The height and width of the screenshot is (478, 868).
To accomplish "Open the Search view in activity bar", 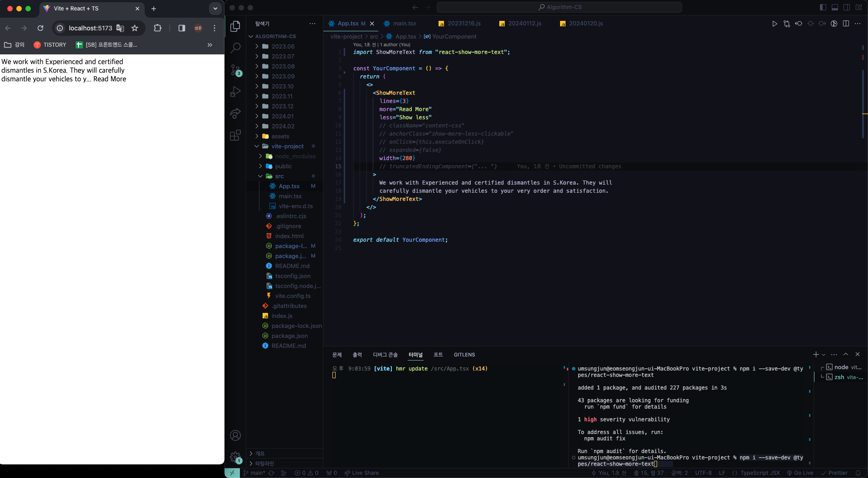I will click(235, 48).
